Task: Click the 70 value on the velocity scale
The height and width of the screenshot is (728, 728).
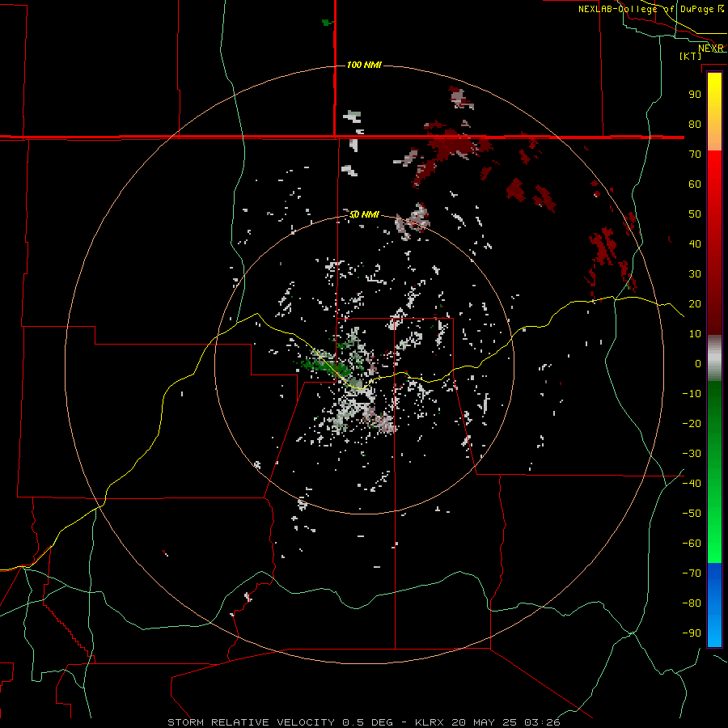Action: tap(695, 154)
